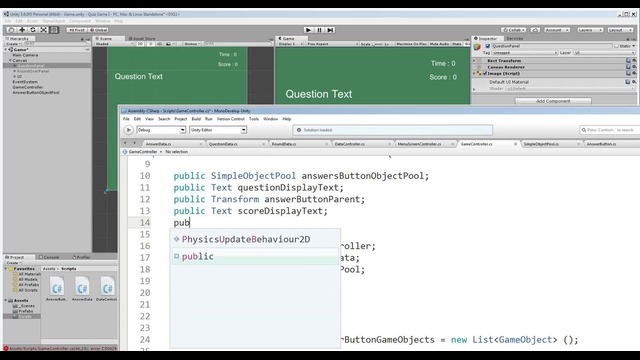Image resolution: width=640 pixels, height=360 pixels.
Task: Click the Add Component button
Action: click(553, 101)
